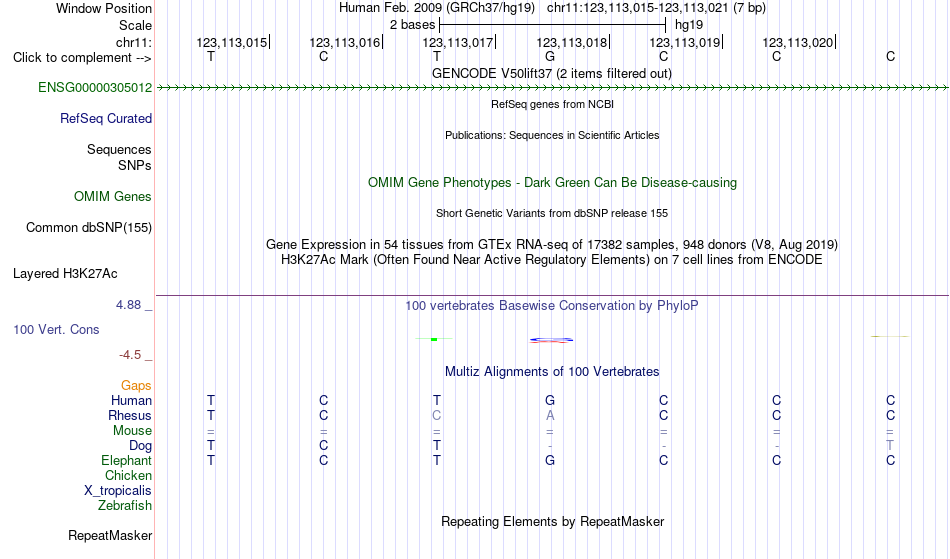The image size is (950, 559).
Task: Click the green PhyloP conservation bar
Action: (x=434, y=339)
